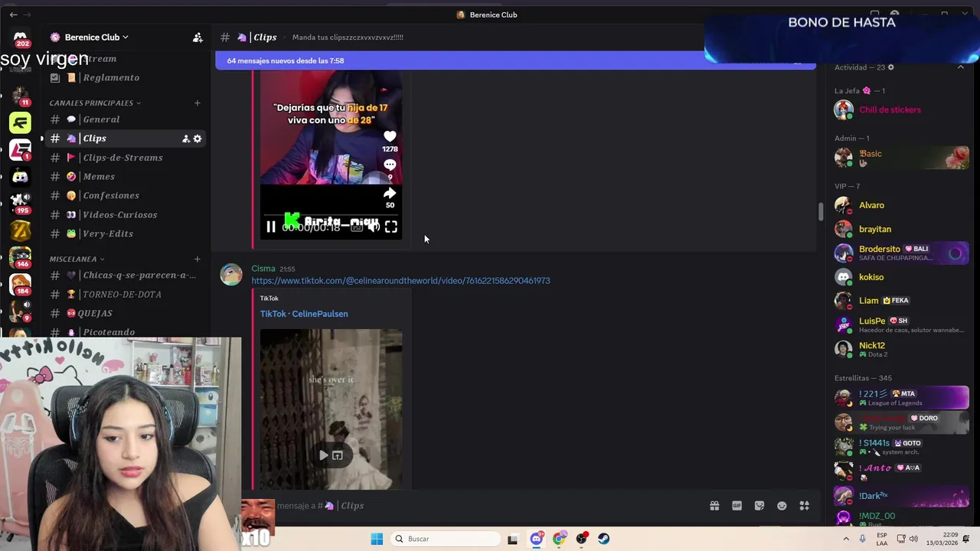980x551 pixels.
Task: Open the General channel
Action: click(x=122, y=119)
